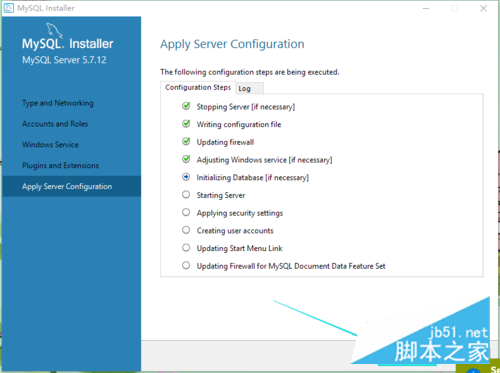This screenshot has width=500, height=373.
Task: Select Apply Server Configuration in the sidebar
Action: [x=71, y=186]
